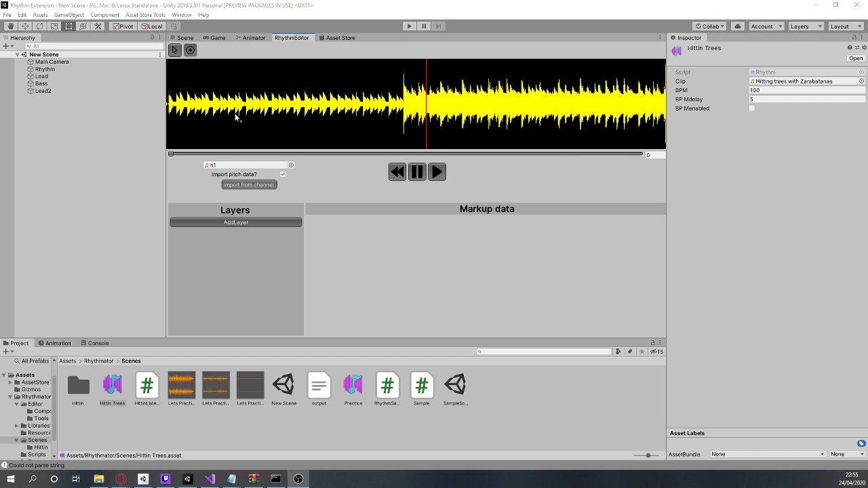This screenshot has width=868, height=488.
Task: Open the Hierarchy create plus dropdown
Action: pyautogui.click(x=8, y=46)
